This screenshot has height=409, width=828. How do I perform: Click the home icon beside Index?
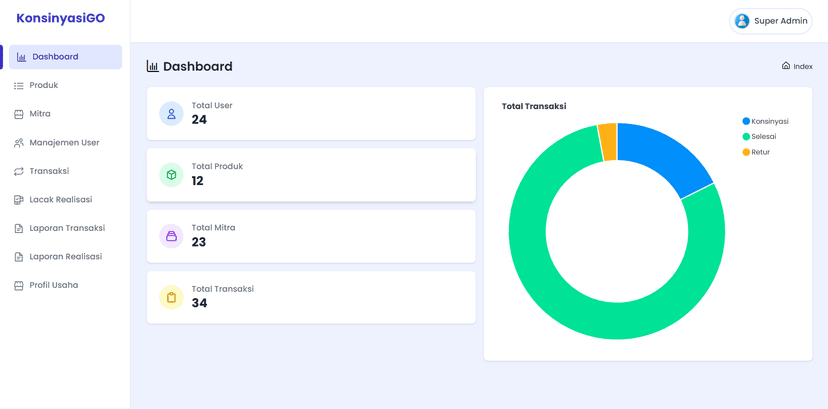coord(786,66)
